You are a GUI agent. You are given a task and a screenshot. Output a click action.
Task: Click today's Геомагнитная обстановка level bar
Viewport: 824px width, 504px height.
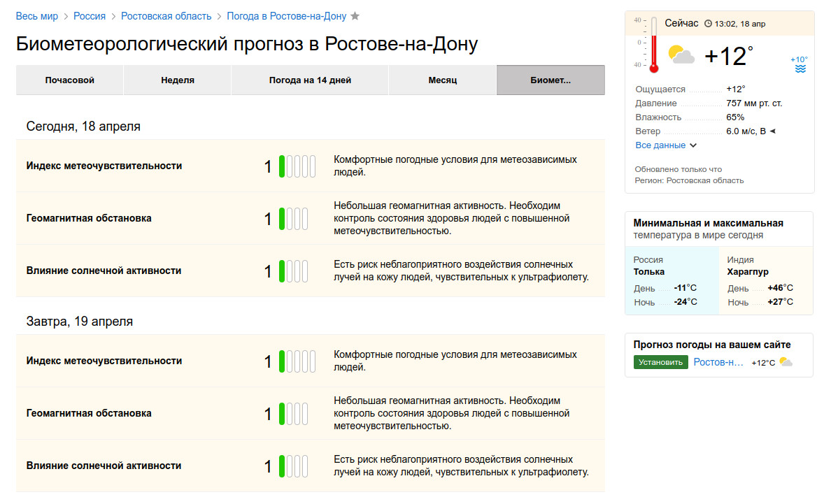293,218
